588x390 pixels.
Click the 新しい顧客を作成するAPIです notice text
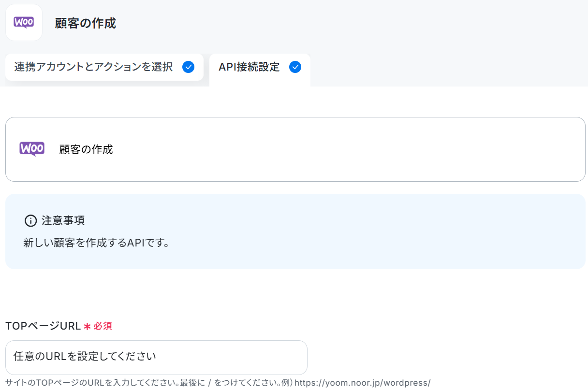pyautogui.click(x=97, y=243)
